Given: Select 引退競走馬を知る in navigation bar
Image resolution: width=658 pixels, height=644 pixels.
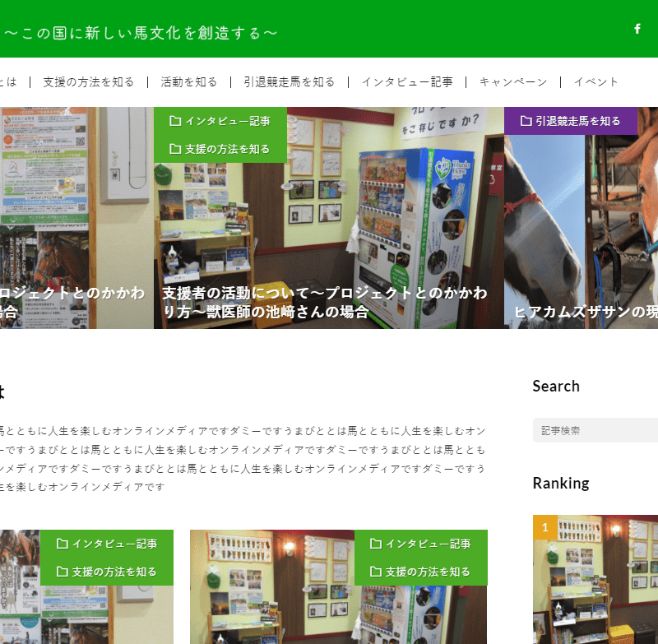Looking at the screenshot, I should point(289,81).
